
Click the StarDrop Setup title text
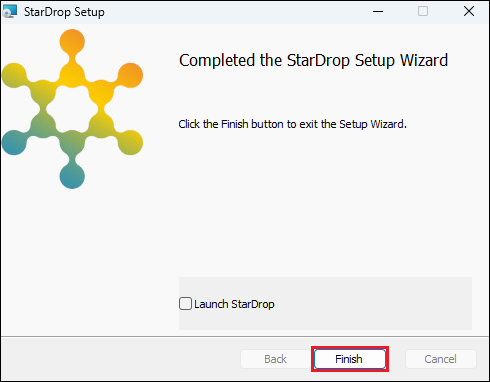pyautogui.click(x=64, y=12)
